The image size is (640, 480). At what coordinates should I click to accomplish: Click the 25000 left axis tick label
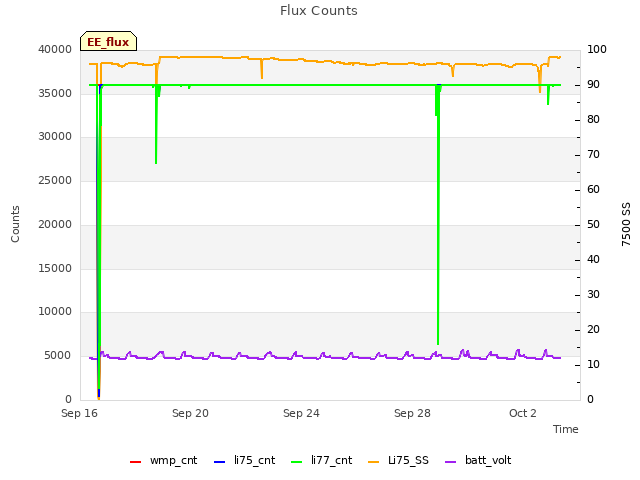55,180
